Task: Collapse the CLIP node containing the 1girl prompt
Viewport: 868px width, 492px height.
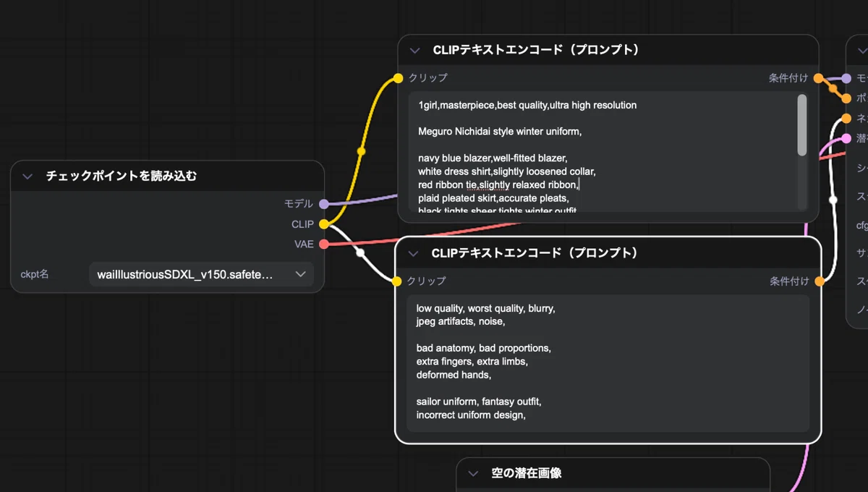Action: click(x=414, y=50)
